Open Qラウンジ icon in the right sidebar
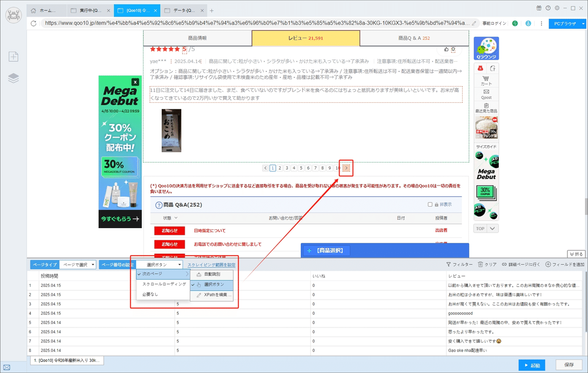Viewport: 588px width, 373px height. 486,49
